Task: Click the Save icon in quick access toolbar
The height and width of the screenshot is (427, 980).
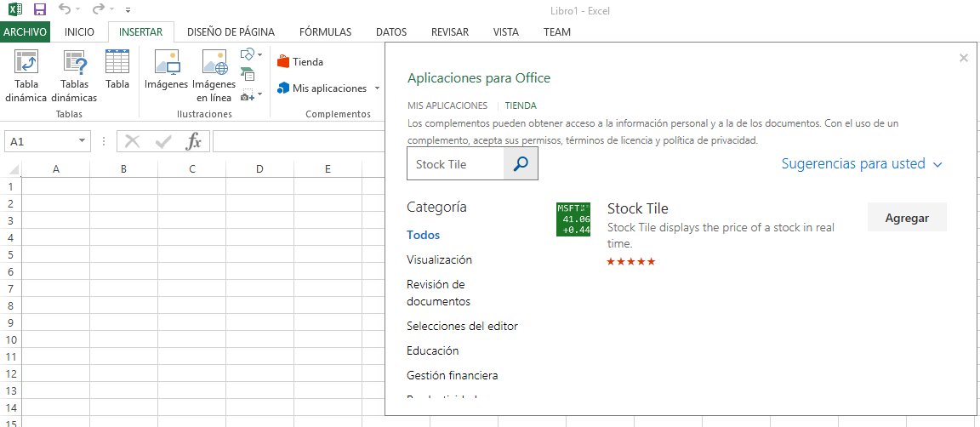Action: 40,9
